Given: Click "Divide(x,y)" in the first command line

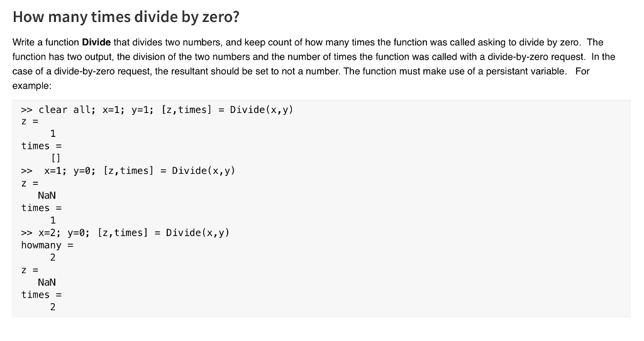Looking at the screenshot, I should (x=262, y=110).
